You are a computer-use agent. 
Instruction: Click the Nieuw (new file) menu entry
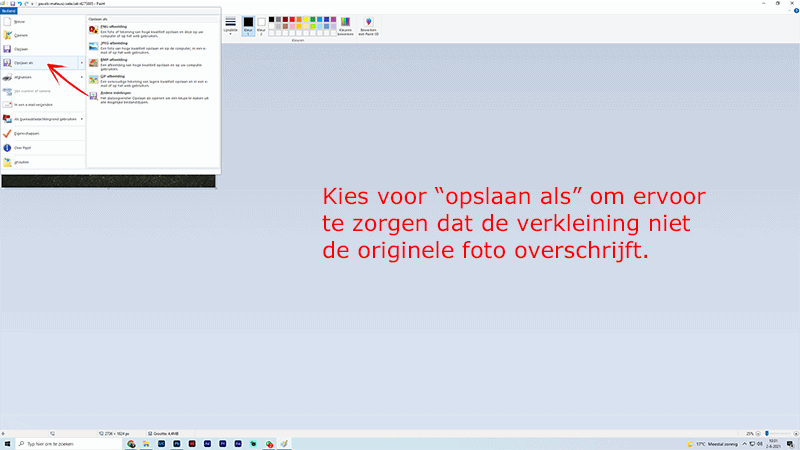pyautogui.click(x=43, y=22)
